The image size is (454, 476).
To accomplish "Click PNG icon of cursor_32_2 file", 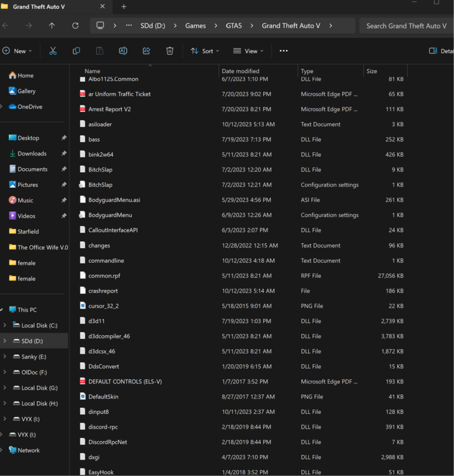I will 82,305.
